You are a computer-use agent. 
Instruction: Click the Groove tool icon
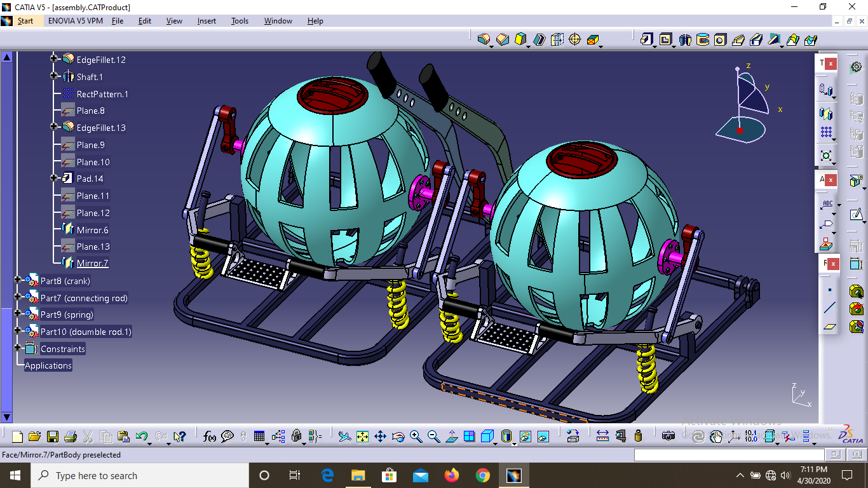(x=703, y=39)
